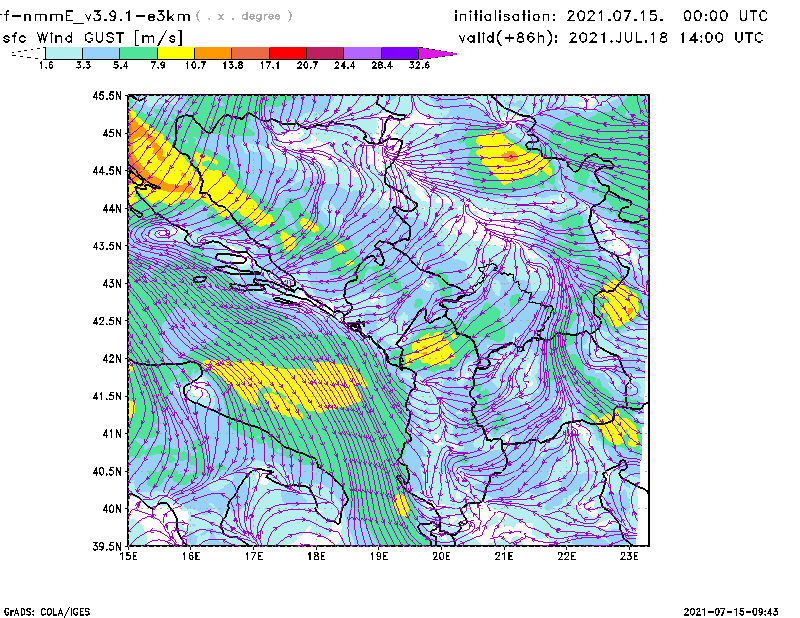Click the '45.5N' latitude label
800x618 pixels.
[107, 95]
